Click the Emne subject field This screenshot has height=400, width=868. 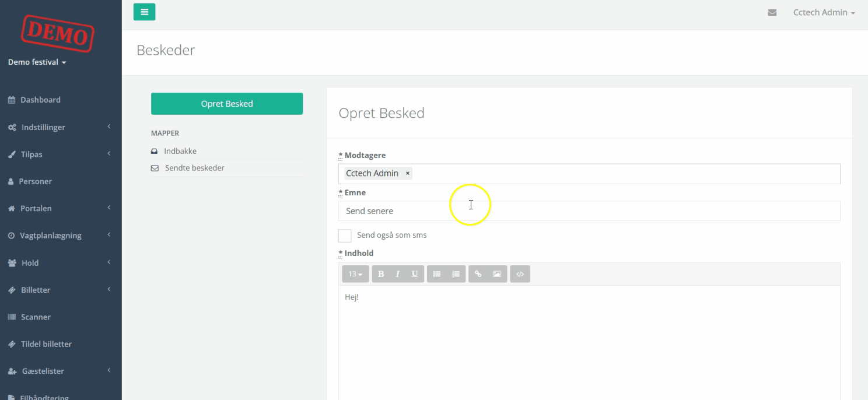coord(589,211)
